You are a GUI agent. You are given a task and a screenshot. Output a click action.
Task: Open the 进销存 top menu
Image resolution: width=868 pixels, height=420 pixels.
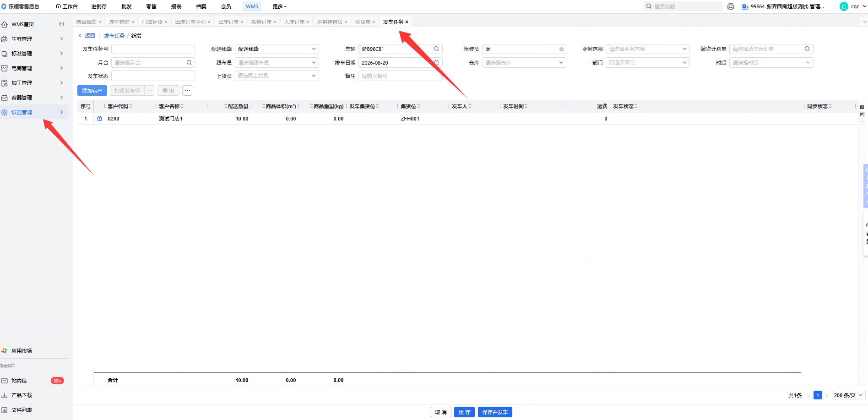[x=99, y=6]
